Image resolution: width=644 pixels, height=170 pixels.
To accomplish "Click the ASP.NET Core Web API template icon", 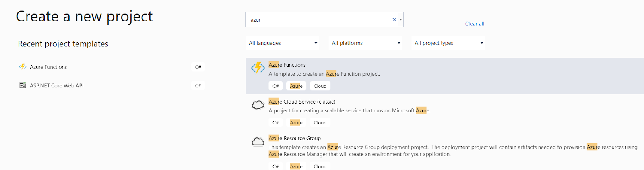I will (x=23, y=85).
